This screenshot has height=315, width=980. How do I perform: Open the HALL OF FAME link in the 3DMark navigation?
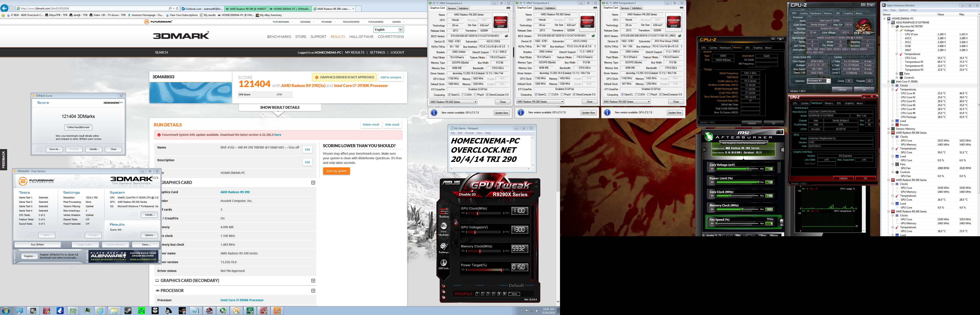(x=361, y=37)
